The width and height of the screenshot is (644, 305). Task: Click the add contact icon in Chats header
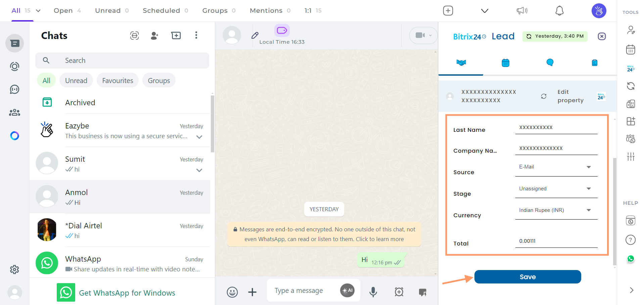[154, 35]
